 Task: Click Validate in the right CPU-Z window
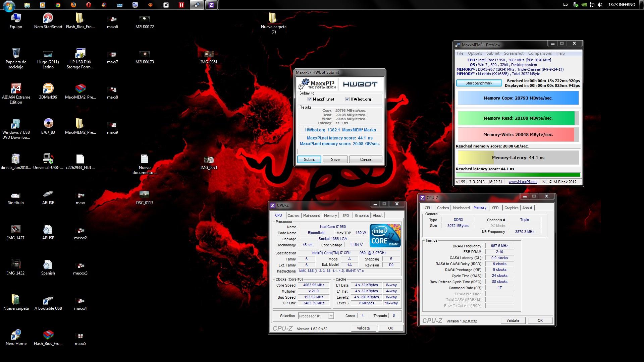513,321
